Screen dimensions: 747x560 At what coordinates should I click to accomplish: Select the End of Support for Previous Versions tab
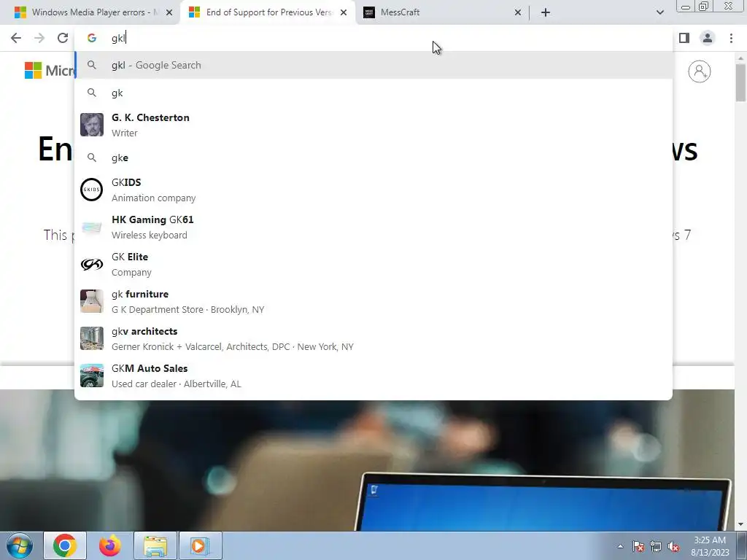tap(268, 12)
